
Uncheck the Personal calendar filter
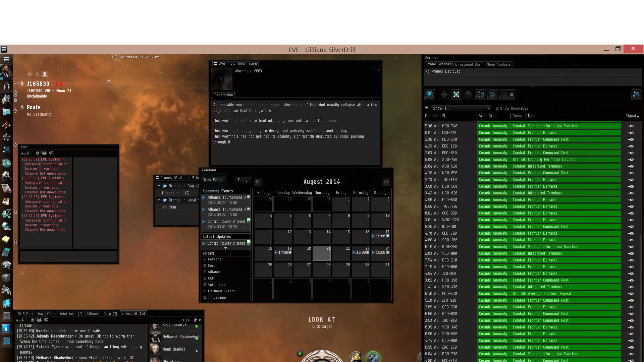(x=205, y=259)
